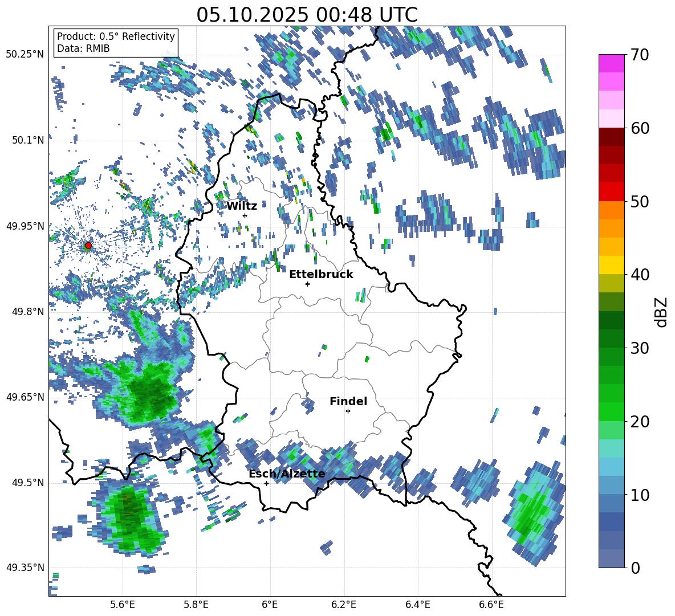Click the cross marker below the Findel label

coord(348,411)
